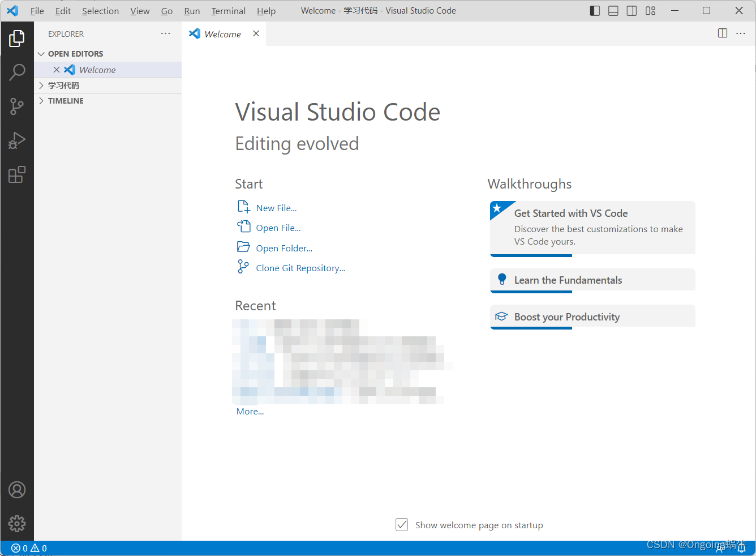The width and height of the screenshot is (756, 556).
Task: Open the Run and Debug view
Action: 17,140
